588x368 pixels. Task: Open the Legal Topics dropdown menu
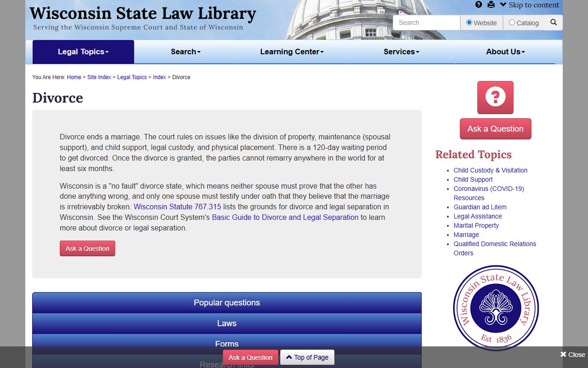[83, 52]
